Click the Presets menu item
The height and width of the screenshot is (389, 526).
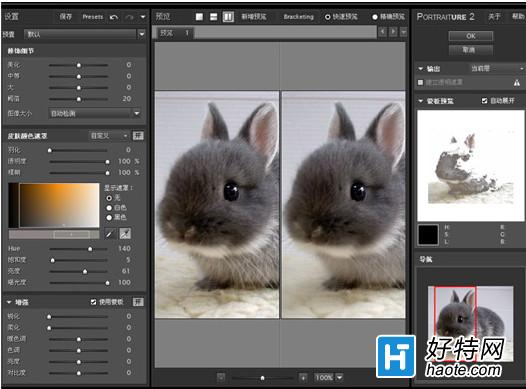(x=93, y=16)
